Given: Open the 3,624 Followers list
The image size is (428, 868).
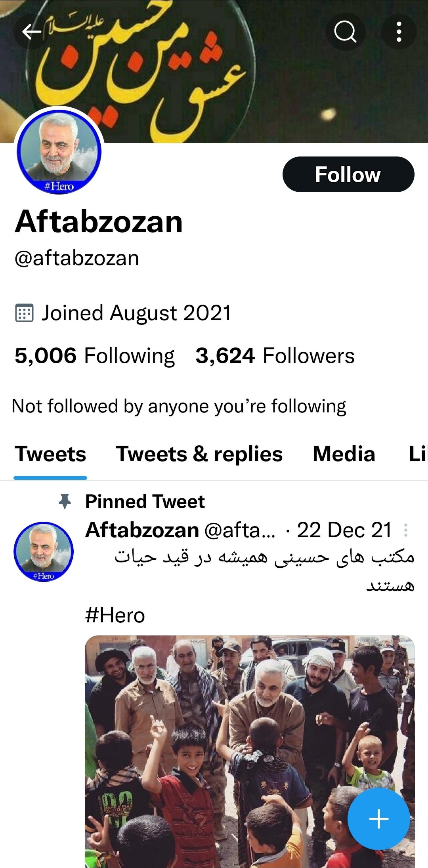Looking at the screenshot, I should [x=275, y=355].
